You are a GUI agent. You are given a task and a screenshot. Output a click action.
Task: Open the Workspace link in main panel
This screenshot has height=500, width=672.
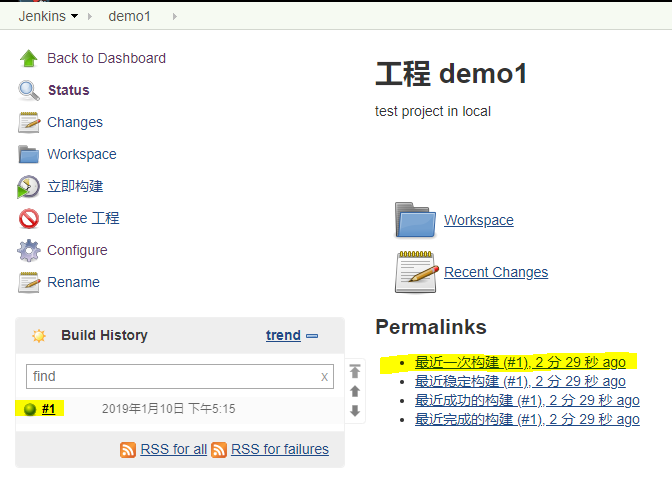pos(479,220)
